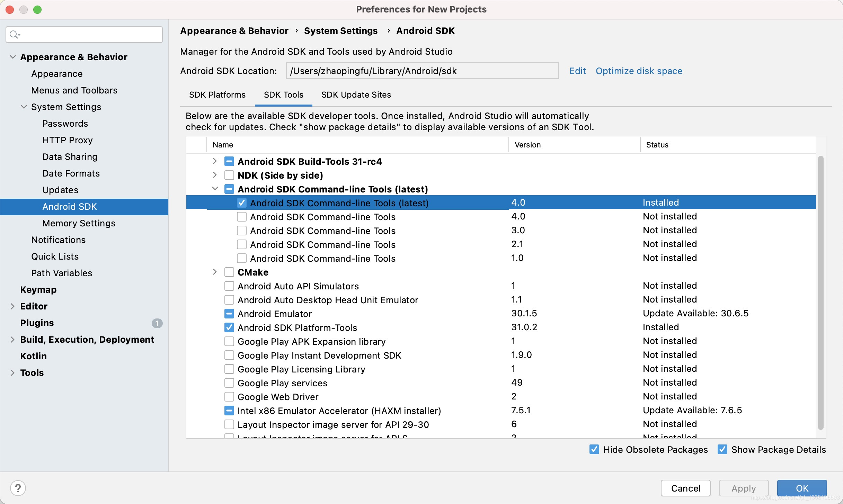Open Memory Settings page

point(79,223)
